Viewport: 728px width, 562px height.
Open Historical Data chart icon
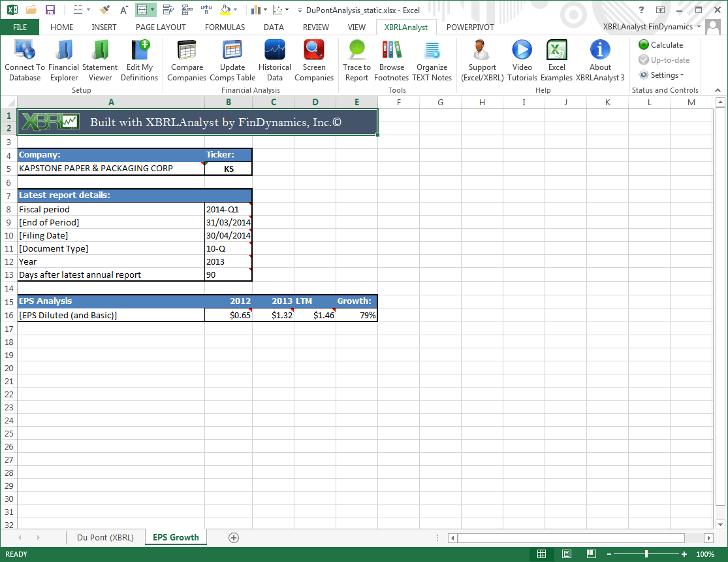point(275,61)
